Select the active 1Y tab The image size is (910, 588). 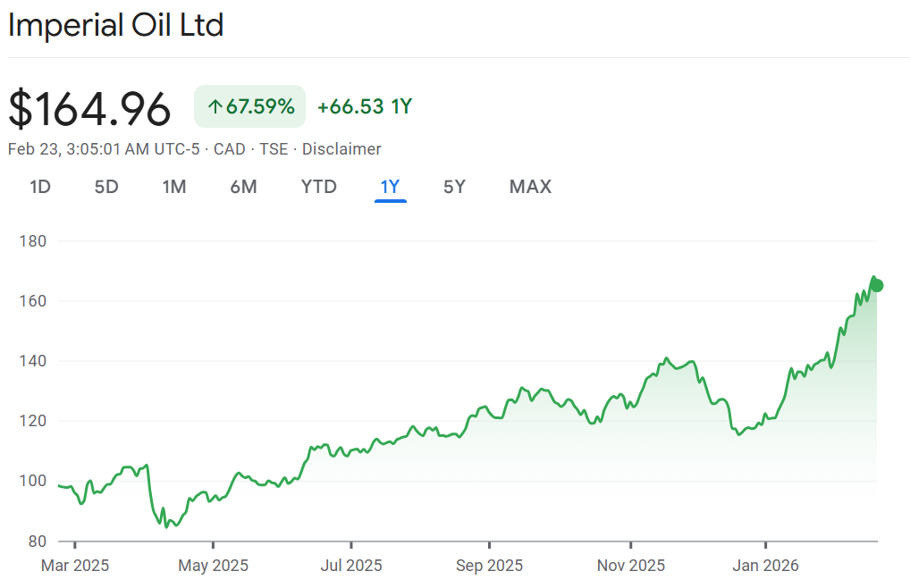(x=391, y=187)
